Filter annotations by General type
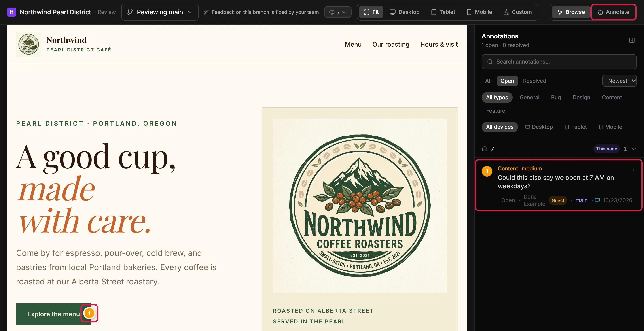 click(x=529, y=98)
